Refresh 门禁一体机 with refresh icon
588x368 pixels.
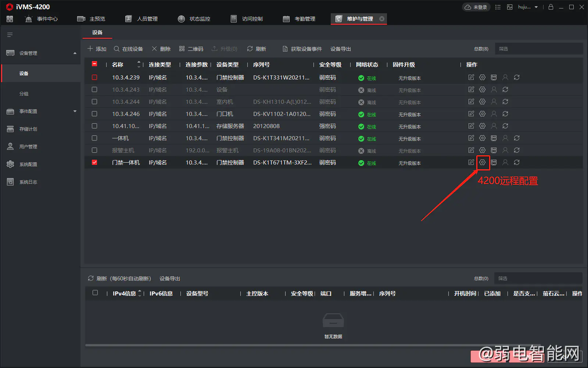(517, 162)
